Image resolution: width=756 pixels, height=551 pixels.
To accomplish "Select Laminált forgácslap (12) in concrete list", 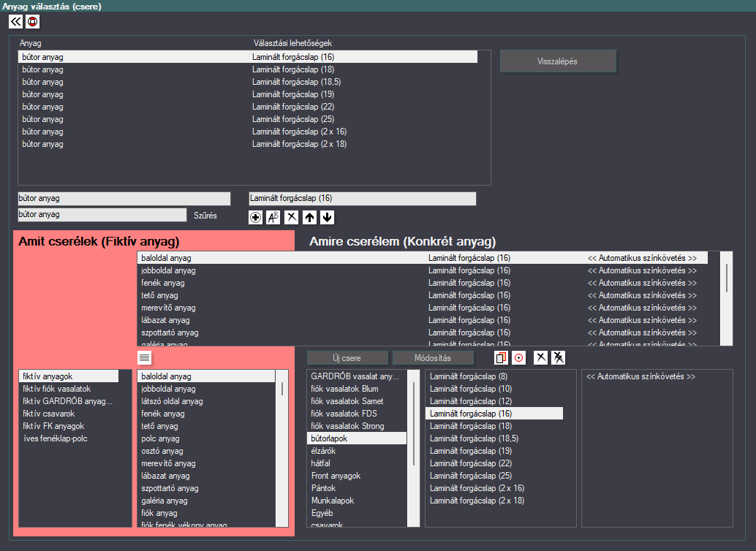I will coord(494,401).
